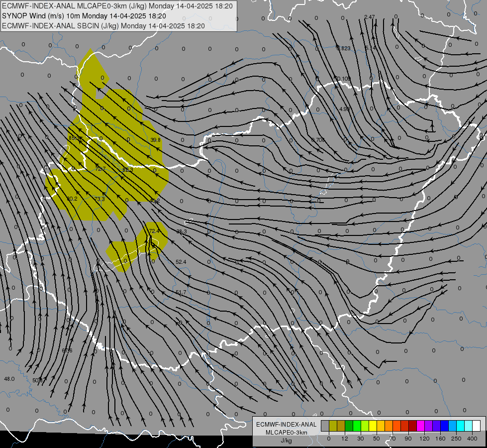
Task: Select the pure yellow legend swatch
Action: click(373, 426)
